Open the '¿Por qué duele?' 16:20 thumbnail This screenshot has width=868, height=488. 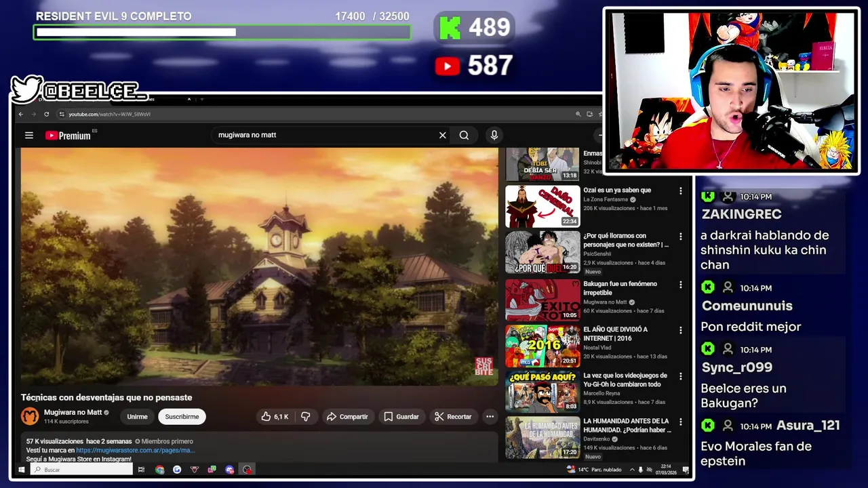[542, 252]
